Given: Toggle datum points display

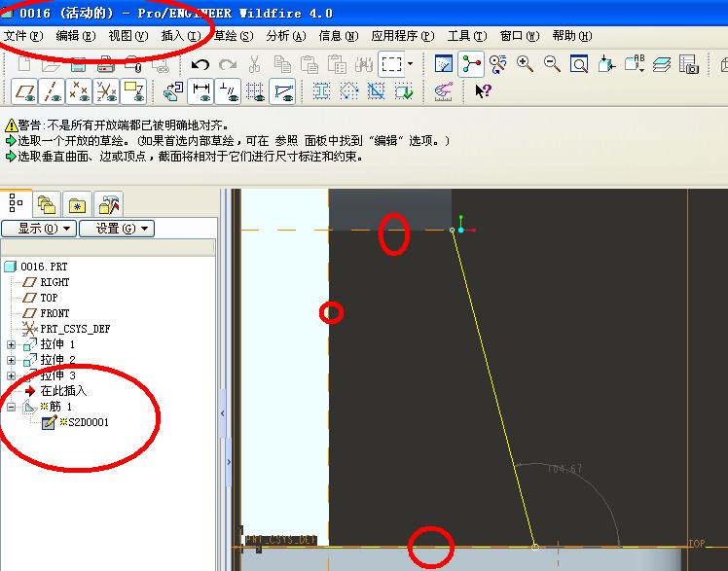Looking at the screenshot, I should point(79,91).
